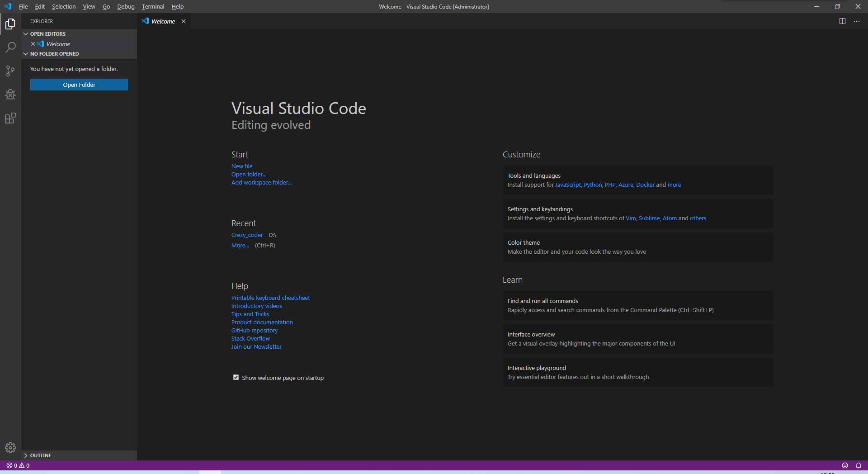868x474 pixels.
Task: Open the Go menu
Action: coord(106,6)
